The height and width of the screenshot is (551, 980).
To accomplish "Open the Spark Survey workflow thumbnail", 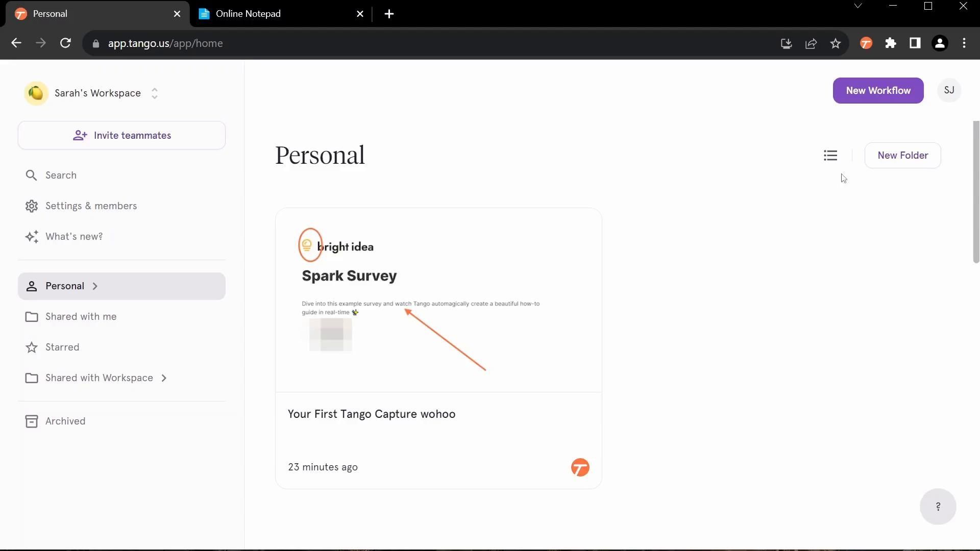I will pyautogui.click(x=438, y=300).
